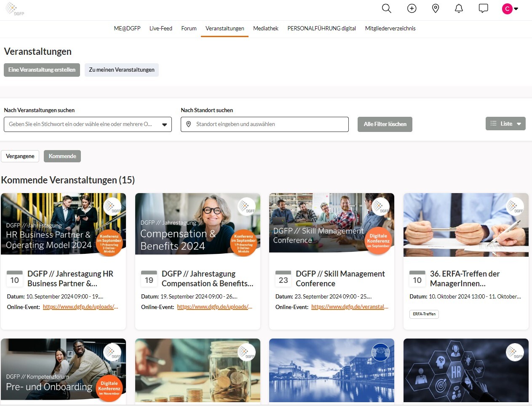The width and height of the screenshot is (532, 406).
Task: Focus the Standort location input field
Action: (x=265, y=124)
